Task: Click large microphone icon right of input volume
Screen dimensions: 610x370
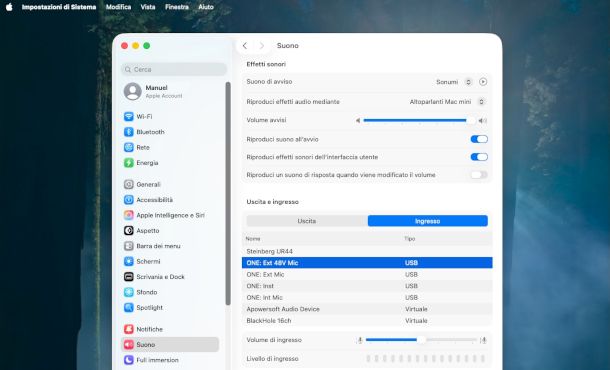Action: (483, 340)
